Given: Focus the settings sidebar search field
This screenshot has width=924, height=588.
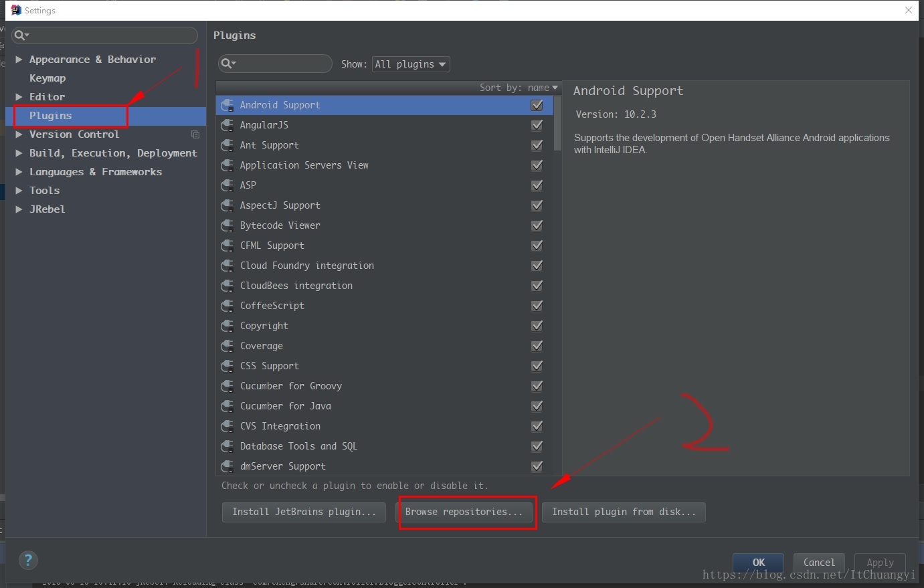Looking at the screenshot, I should 104,35.
